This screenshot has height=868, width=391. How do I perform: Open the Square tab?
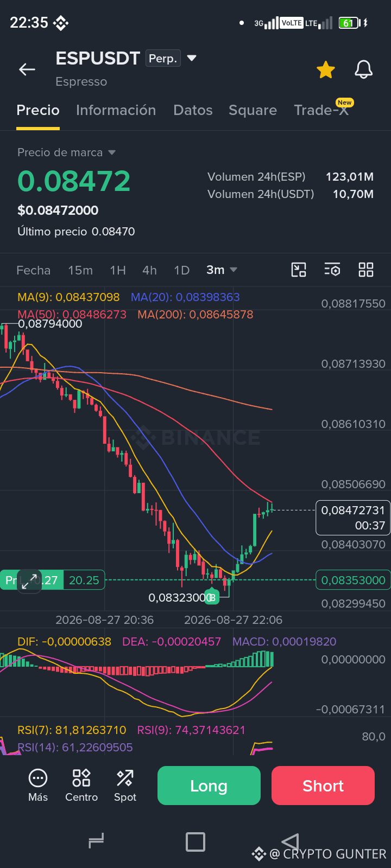pyautogui.click(x=253, y=110)
